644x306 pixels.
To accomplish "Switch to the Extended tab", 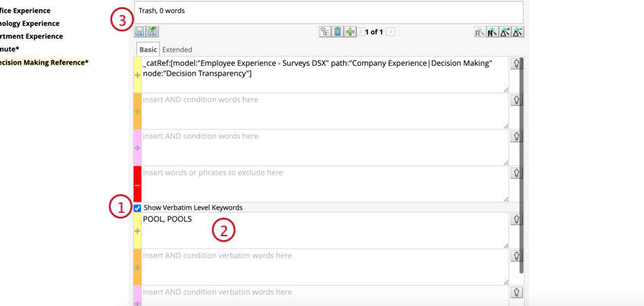I will pos(177,50).
